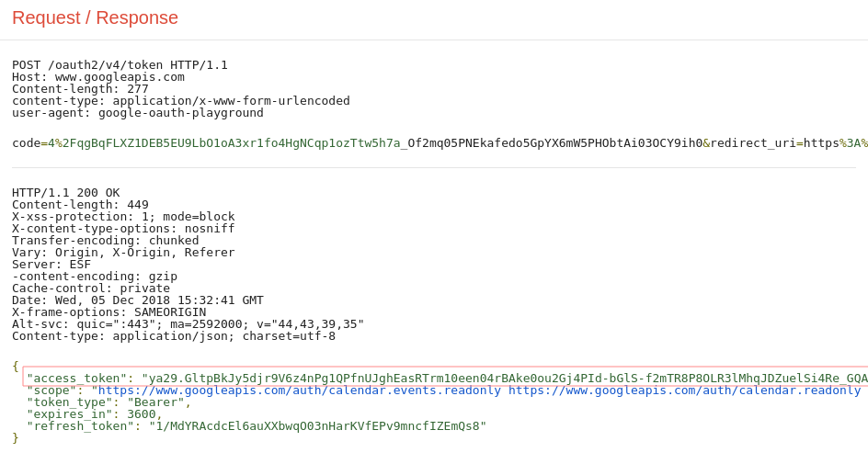Click the token_type Bearer entry
This screenshot has width=868, height=464.
coord(109,402)
